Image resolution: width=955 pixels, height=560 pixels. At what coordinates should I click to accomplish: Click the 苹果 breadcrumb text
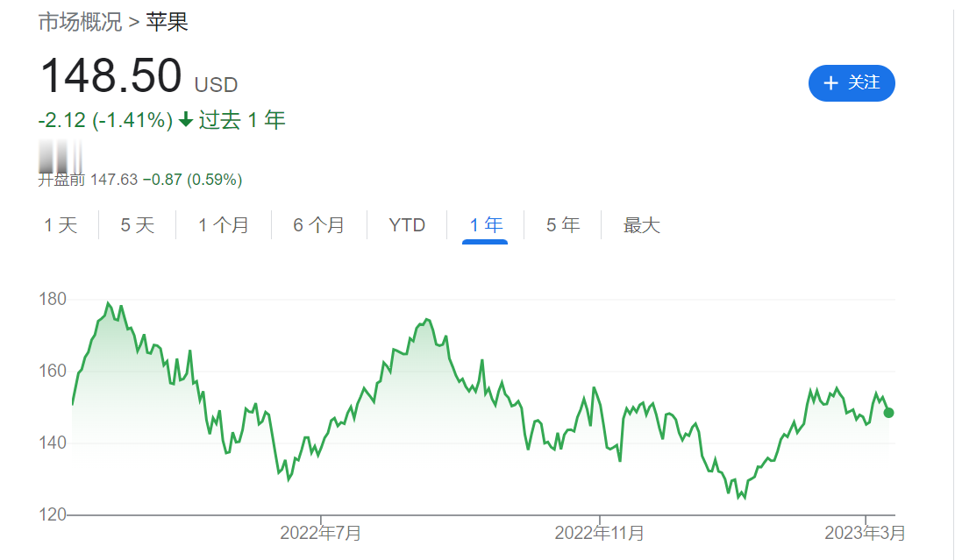(167, 23)
